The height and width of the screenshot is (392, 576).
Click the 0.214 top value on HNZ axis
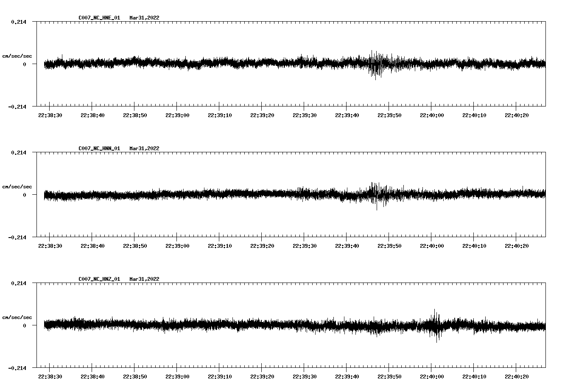(19, 283)
